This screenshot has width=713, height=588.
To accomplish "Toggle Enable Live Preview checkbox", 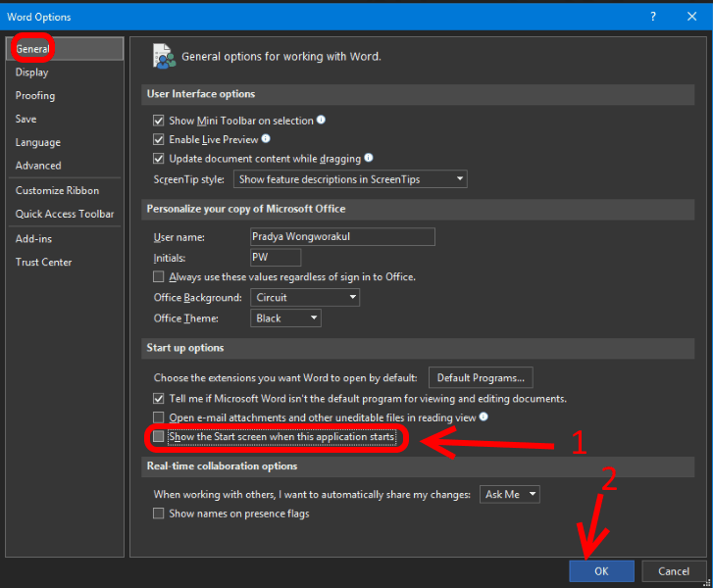I will click(158, 139).
